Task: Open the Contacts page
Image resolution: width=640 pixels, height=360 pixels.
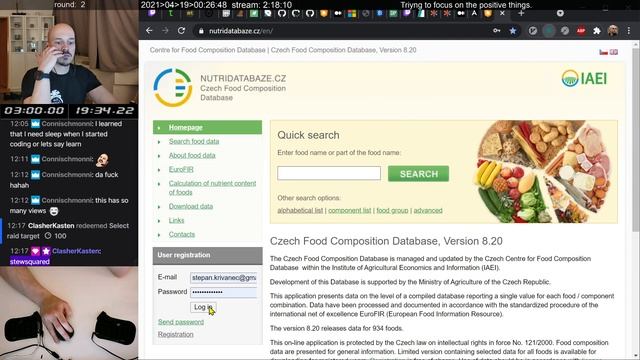Action: (182, 234)
